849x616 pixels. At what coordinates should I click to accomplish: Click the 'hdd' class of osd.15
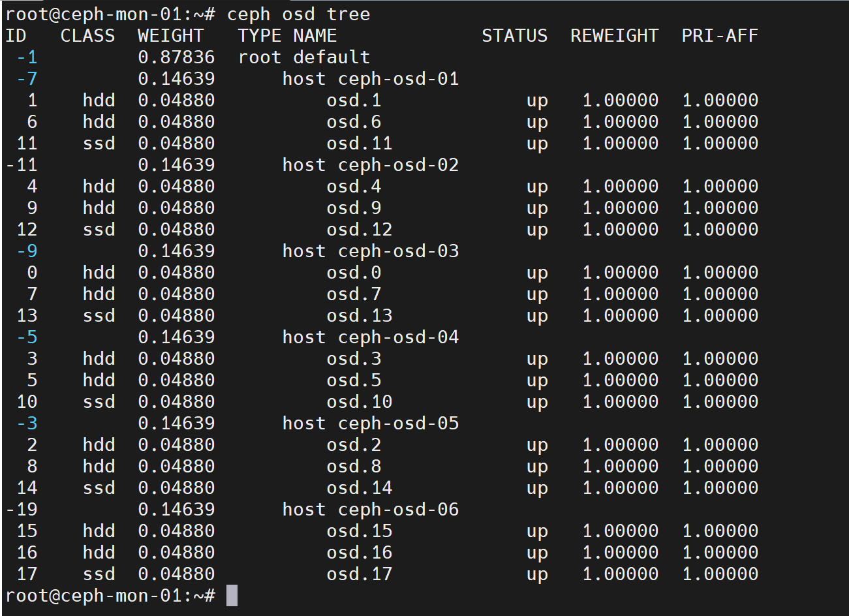click(99, 531)
